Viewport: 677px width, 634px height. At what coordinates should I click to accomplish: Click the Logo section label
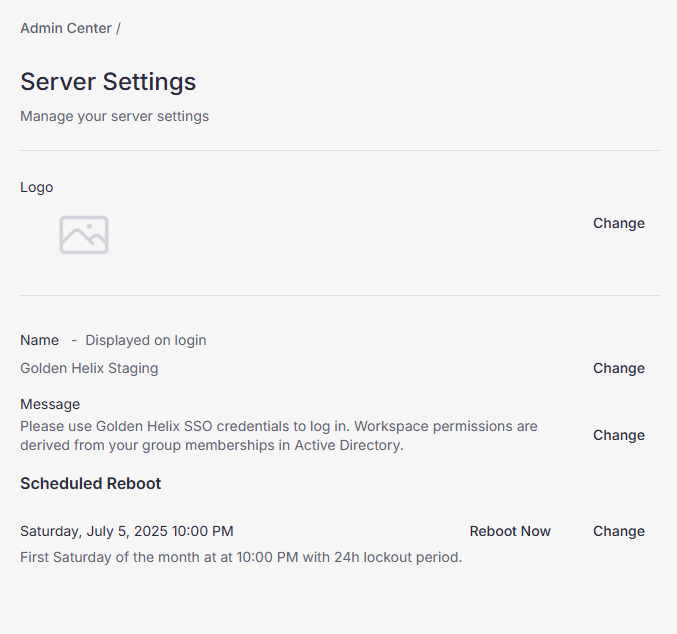[x=37, y=187]
